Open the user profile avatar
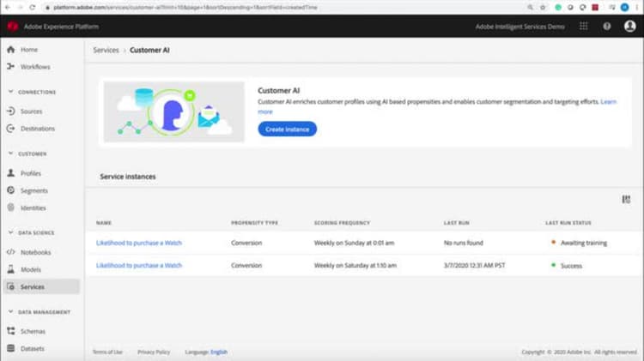 (x=629, y=27)
